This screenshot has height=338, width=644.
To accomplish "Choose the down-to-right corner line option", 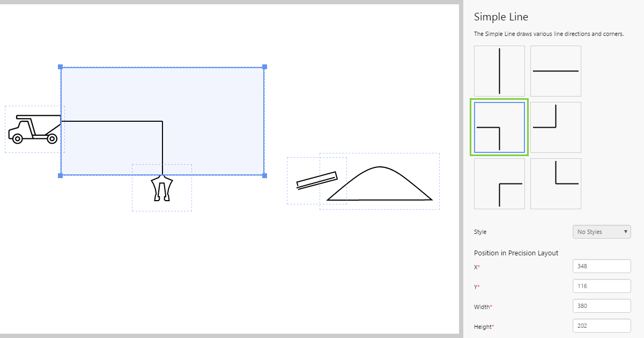I will pyautogui.click(x=499, y=184).
